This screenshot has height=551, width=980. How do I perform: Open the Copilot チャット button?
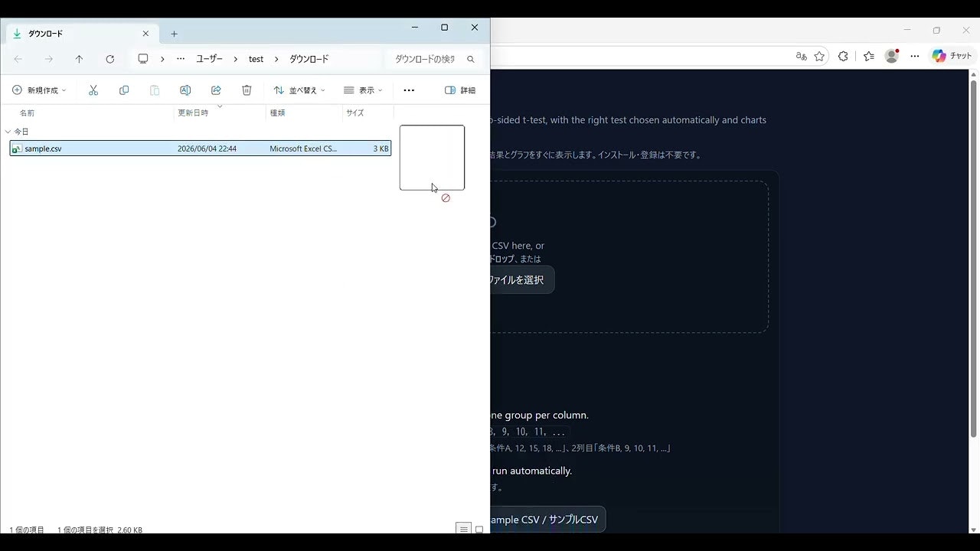pyautogui.click(x=952, y=56)
